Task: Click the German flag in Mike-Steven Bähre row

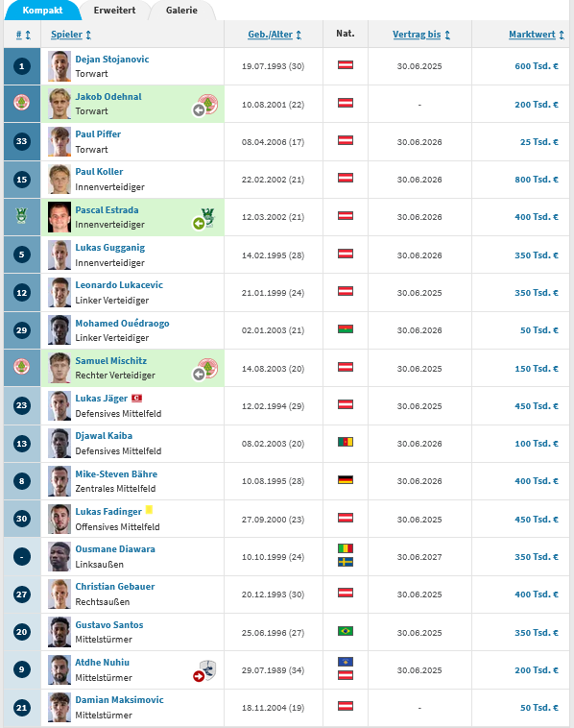Action: click(x=346, y=479)
